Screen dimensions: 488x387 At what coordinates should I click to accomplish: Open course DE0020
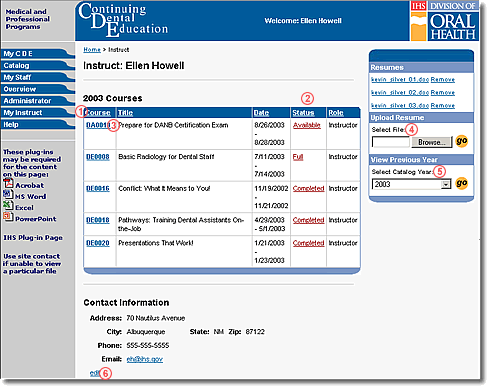point(98,243)
